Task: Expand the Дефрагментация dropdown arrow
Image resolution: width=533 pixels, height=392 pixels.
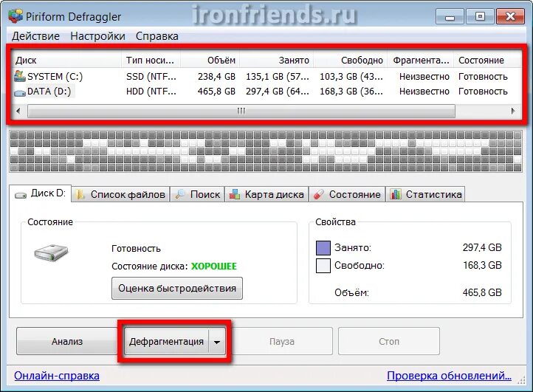Action: click(x=217, y=342)
